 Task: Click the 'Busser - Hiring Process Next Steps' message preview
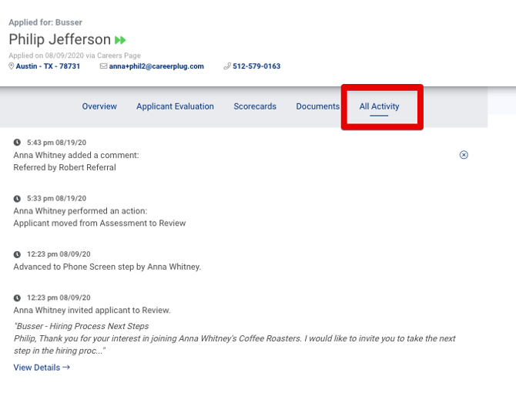tap(82, 326)
